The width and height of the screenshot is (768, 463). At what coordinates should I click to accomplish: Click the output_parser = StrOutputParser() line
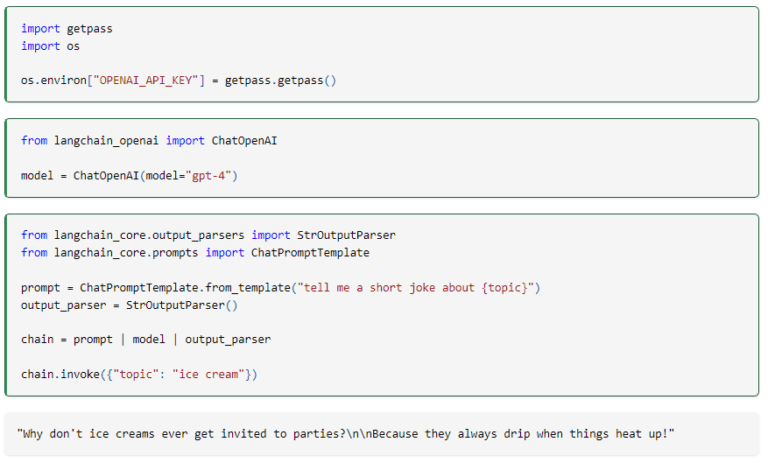coord(129,305)
